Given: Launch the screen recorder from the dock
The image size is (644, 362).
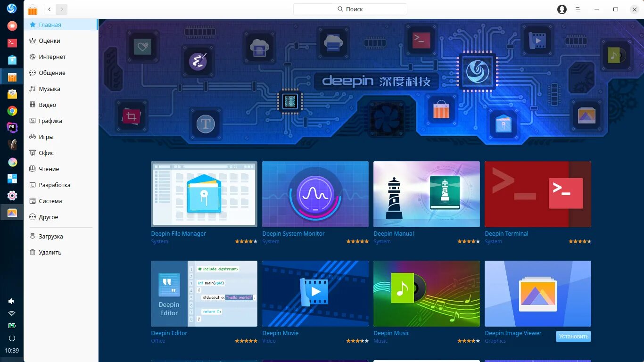Looking at the screenshot, I should coord(12,26).
